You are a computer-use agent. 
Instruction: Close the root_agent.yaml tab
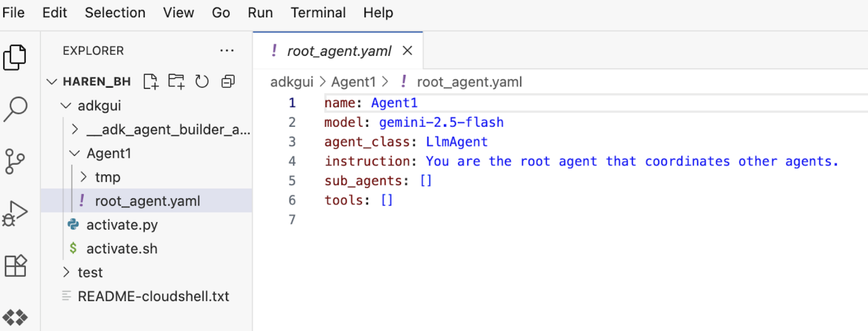407,51
